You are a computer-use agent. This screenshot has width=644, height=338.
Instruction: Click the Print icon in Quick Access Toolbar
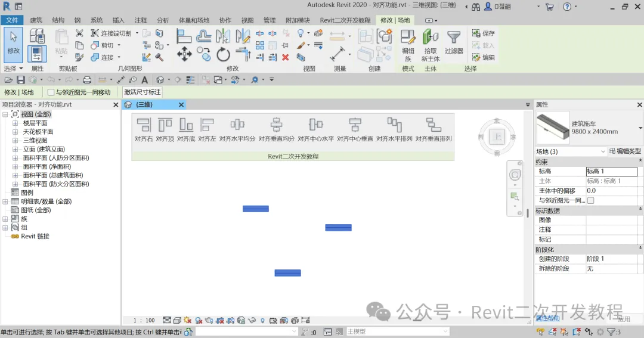(87, 80)
